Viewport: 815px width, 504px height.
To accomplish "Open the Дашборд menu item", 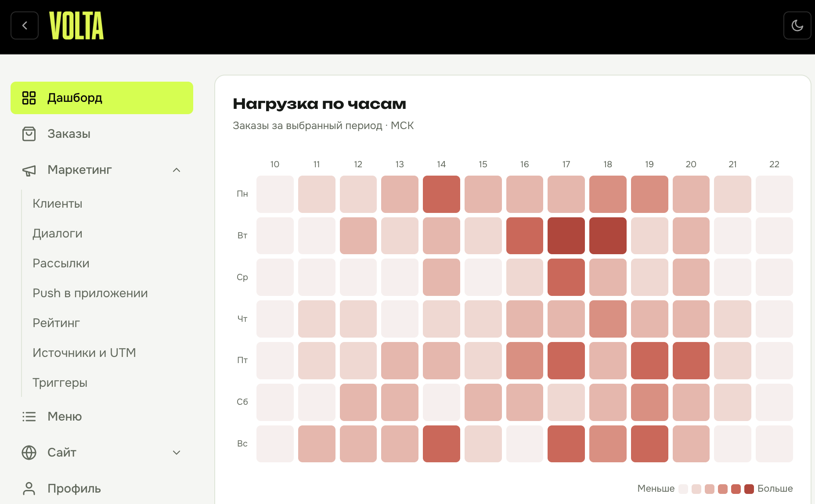I will coord(102,98).
